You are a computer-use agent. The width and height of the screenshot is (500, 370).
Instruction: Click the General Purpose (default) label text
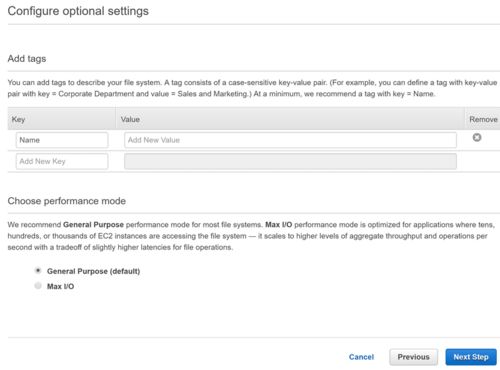click(93, 271)
